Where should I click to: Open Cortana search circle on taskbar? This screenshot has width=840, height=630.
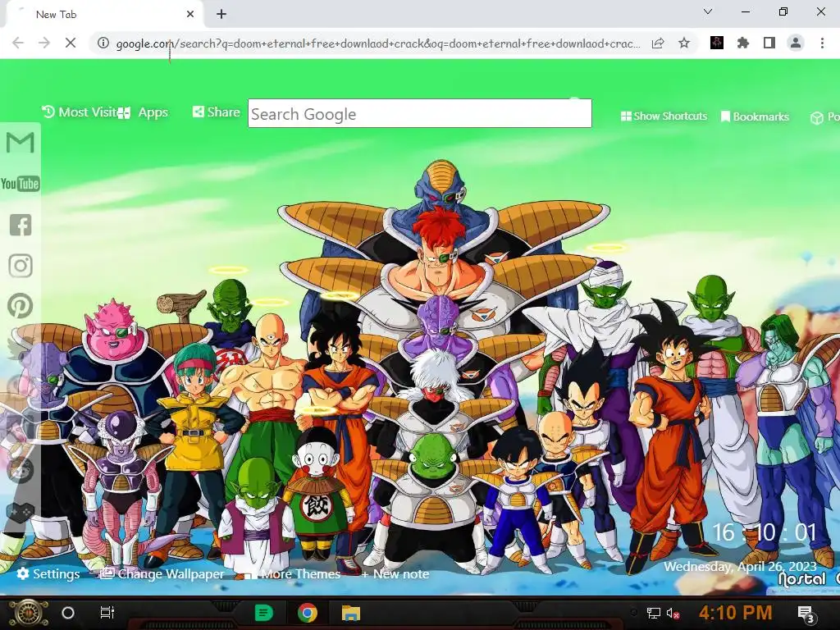(68, 613)
